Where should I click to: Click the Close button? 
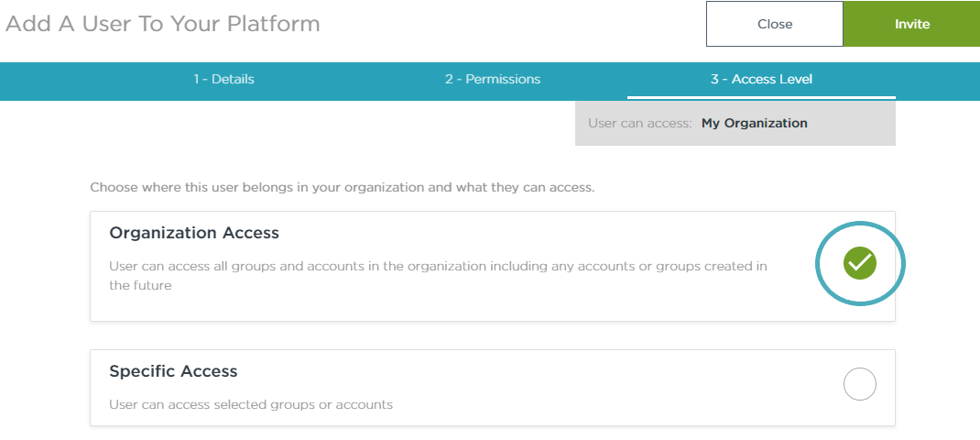coord(774,24)
